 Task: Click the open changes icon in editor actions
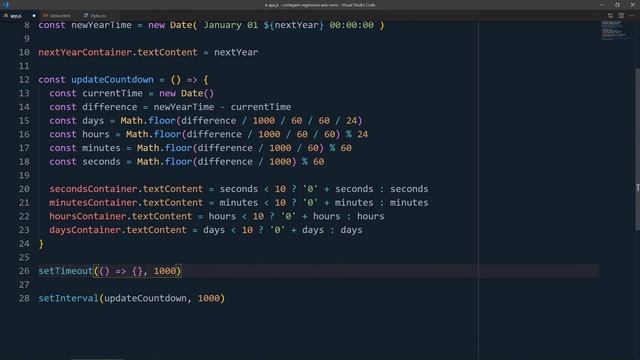[x=610, y=16]
